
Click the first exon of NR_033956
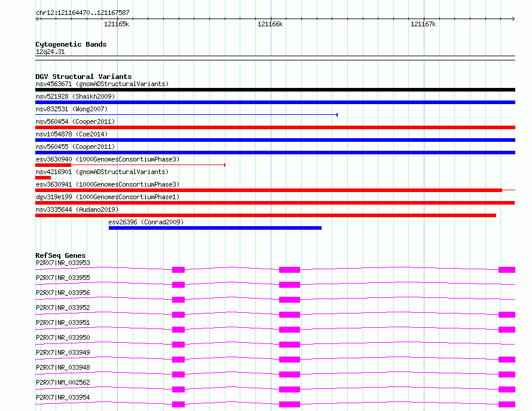(179, 300)
